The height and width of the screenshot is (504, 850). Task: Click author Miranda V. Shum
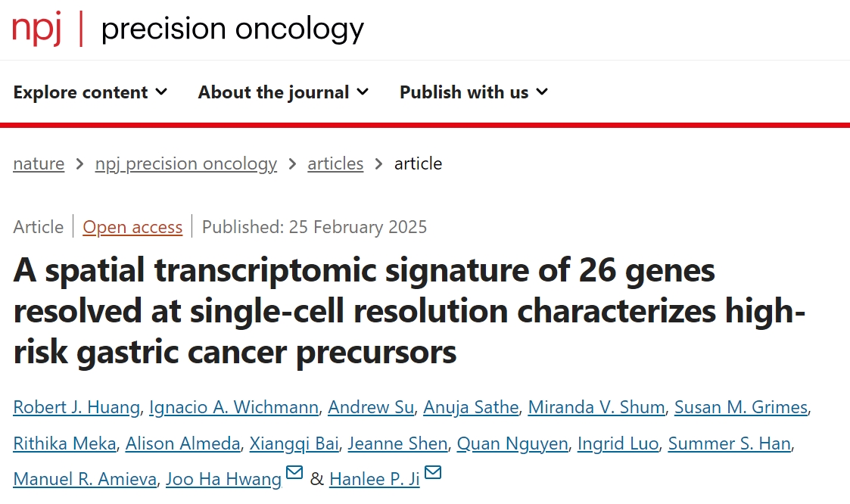596,407
